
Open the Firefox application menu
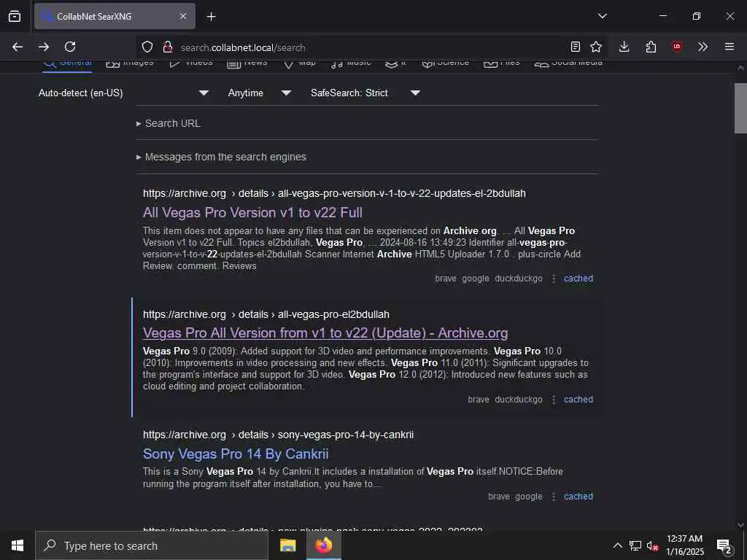(x=729, y=47)
